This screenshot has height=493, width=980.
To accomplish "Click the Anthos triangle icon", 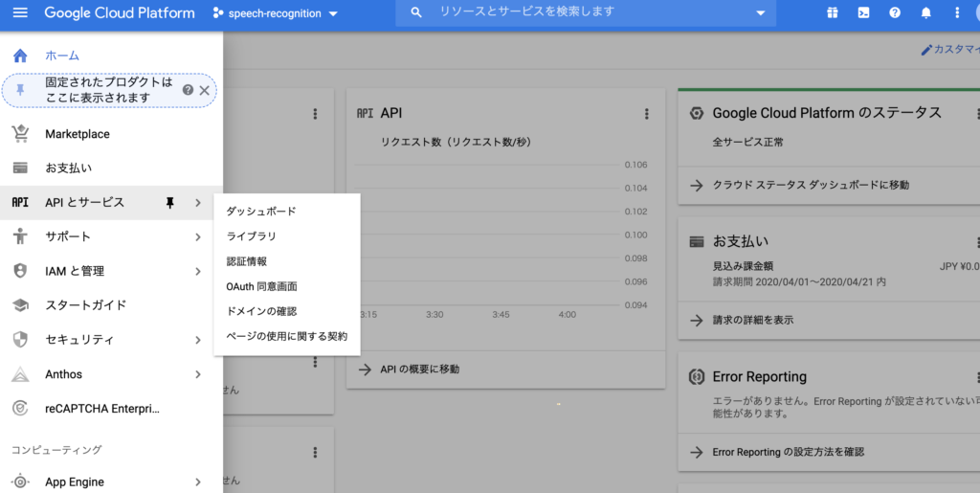I will pyautogui.click(x=20, y=374).
